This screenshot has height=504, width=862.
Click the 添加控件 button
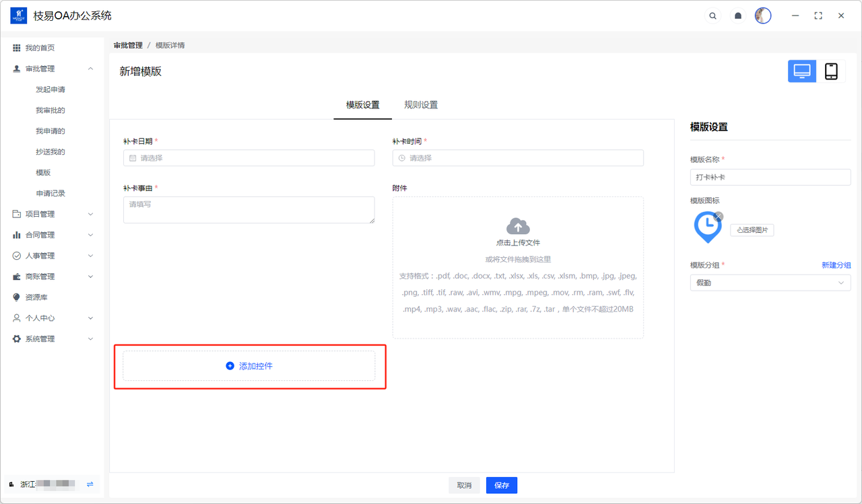point(249,366)
